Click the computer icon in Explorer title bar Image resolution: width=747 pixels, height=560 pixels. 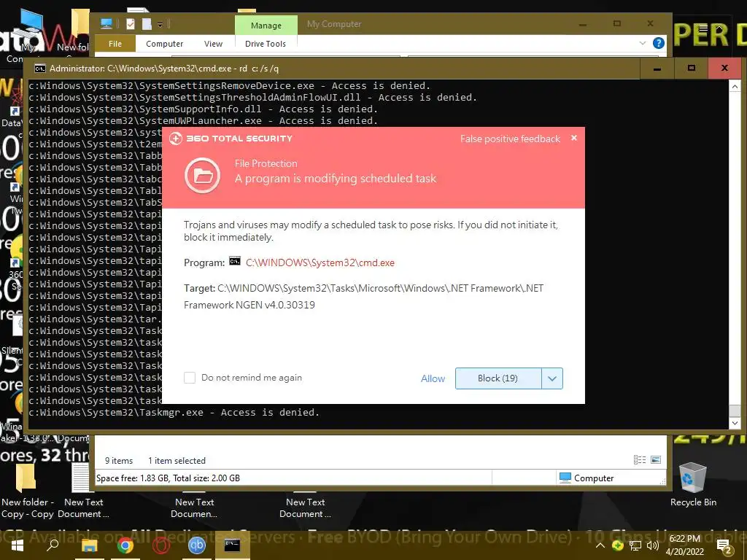pyautogui.click(x=107, y=24)
